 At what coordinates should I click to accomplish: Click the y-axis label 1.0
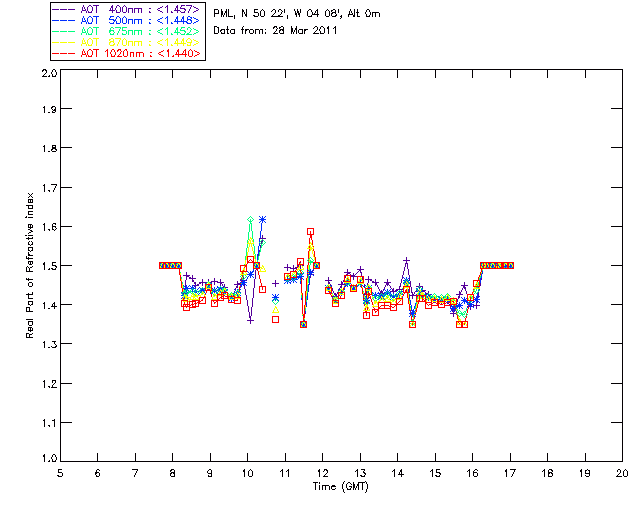pos(49,458)
